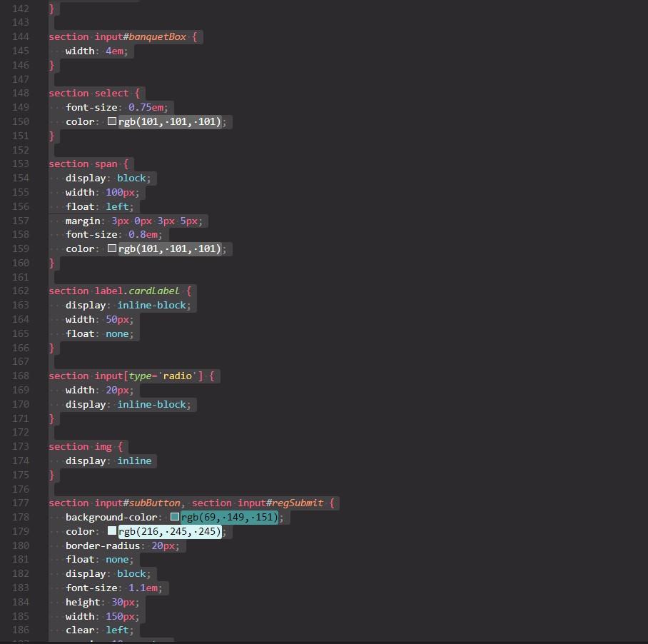The height and width of the screenshot is (644, 648).
Task: Open the rgb(216, 245, 245) color preview box
Action: [x=111, y=530]
